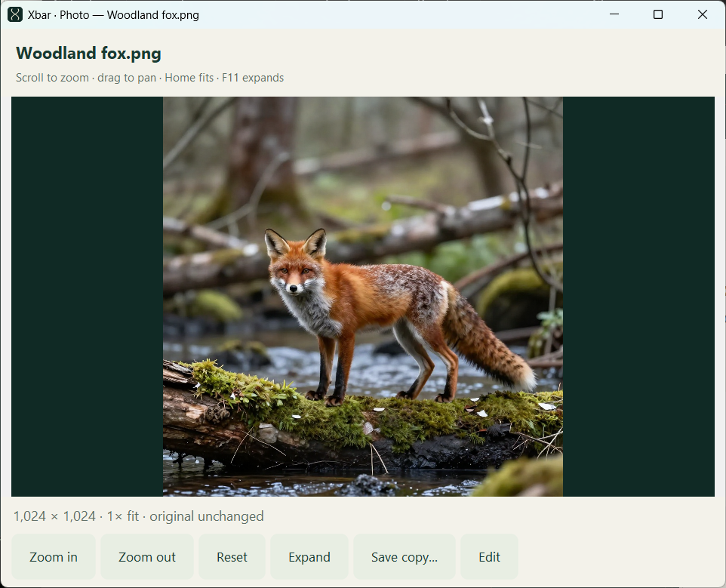Click the fox photo in the viewer
Image resolution: width=726 pixels, height=588 pixels.
(x=363, y=297)
